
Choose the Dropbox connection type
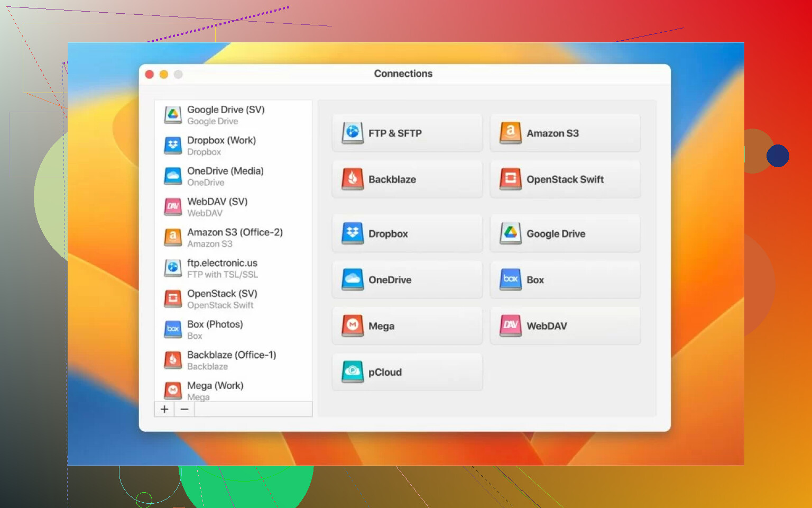pyautogui.click(x=407, y=233)
